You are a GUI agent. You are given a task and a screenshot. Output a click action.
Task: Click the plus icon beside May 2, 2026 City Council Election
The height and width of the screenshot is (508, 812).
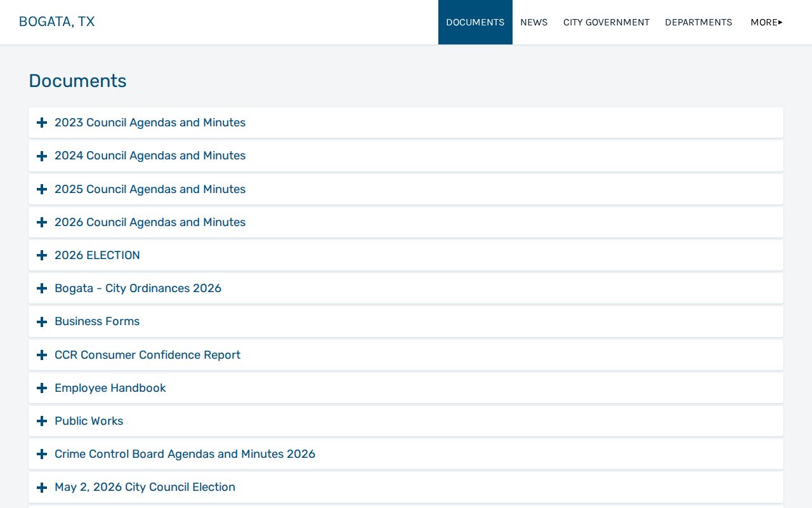pos(42,488)
